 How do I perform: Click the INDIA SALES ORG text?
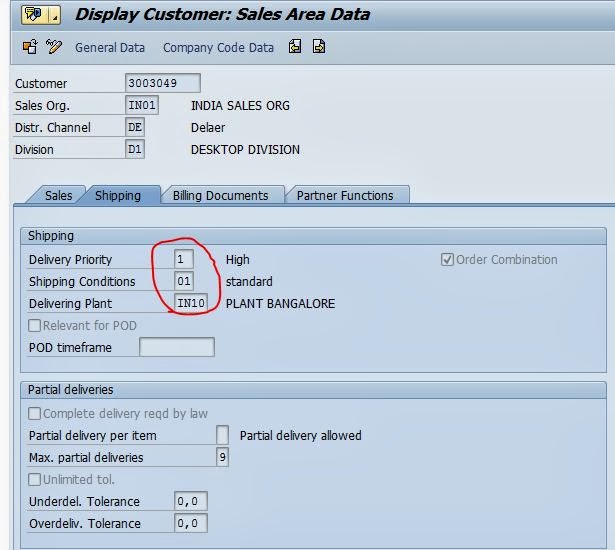click(x=240, y=106)
